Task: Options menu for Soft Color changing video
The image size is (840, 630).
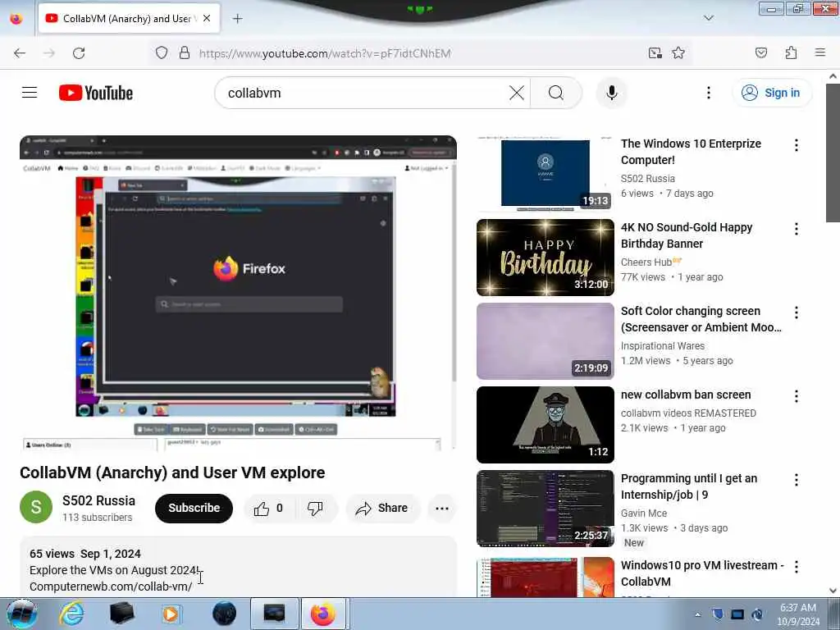Action: 796,313
